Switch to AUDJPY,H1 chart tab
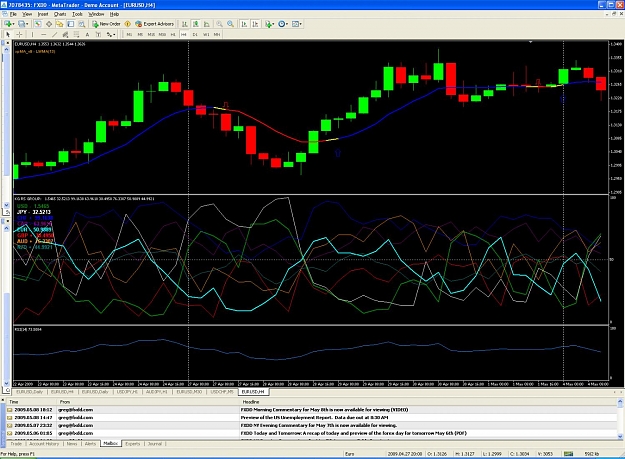The width and height of the screenshot is (625, 459). (157, 392)
